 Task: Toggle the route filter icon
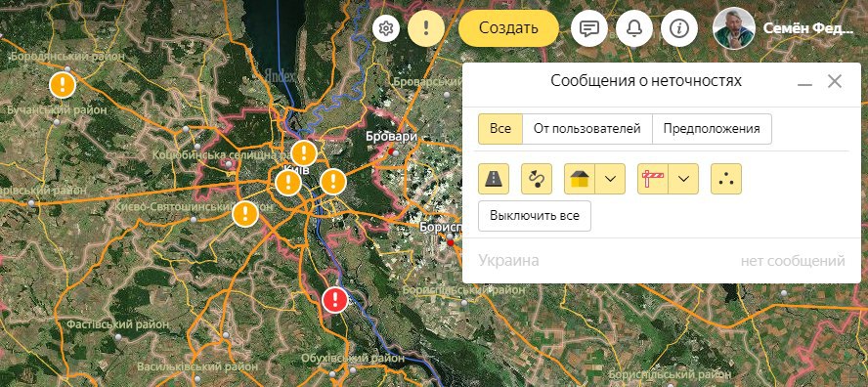click(x=537, y=179)
